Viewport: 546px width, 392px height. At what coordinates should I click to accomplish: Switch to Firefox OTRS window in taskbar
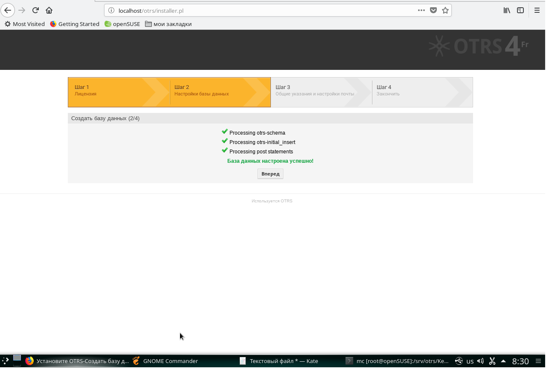coord(77,361)
